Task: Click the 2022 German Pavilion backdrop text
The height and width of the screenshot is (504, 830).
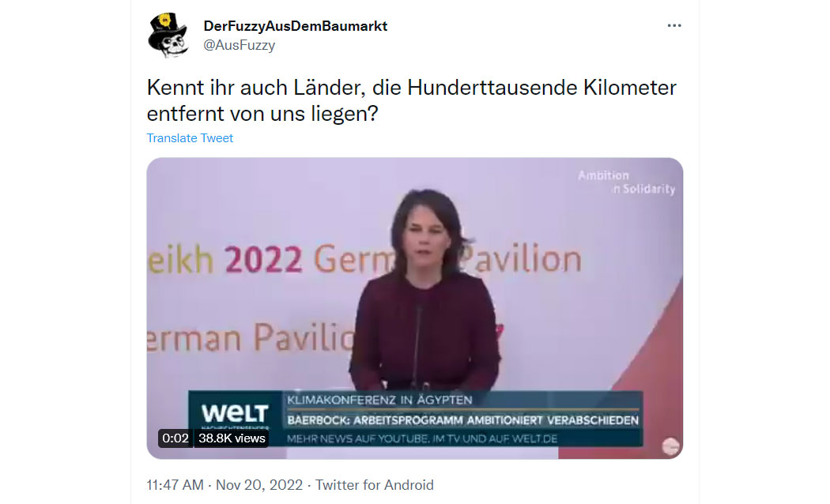Action: click(364, 259)
